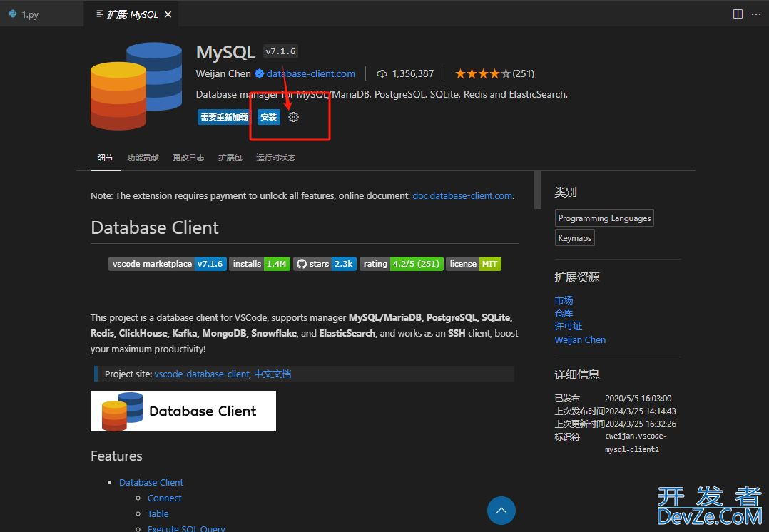769x532 pixels.
Task: Click the 安装 install button
Action: tap(269, 117)
